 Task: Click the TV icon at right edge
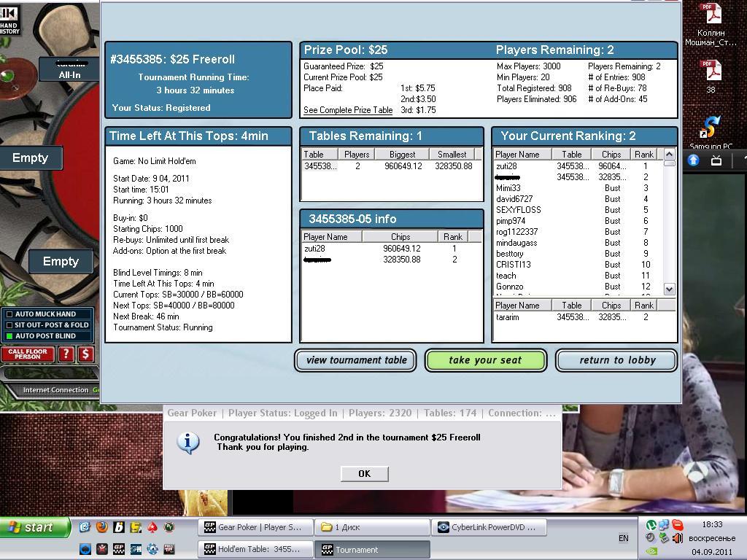pos(716,160)
